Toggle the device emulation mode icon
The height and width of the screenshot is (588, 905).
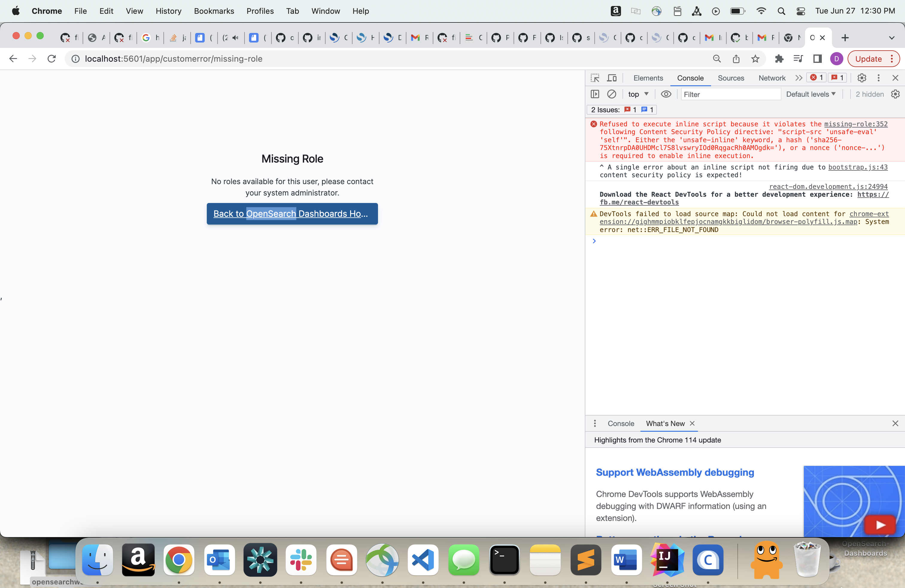tap(612, 78)
